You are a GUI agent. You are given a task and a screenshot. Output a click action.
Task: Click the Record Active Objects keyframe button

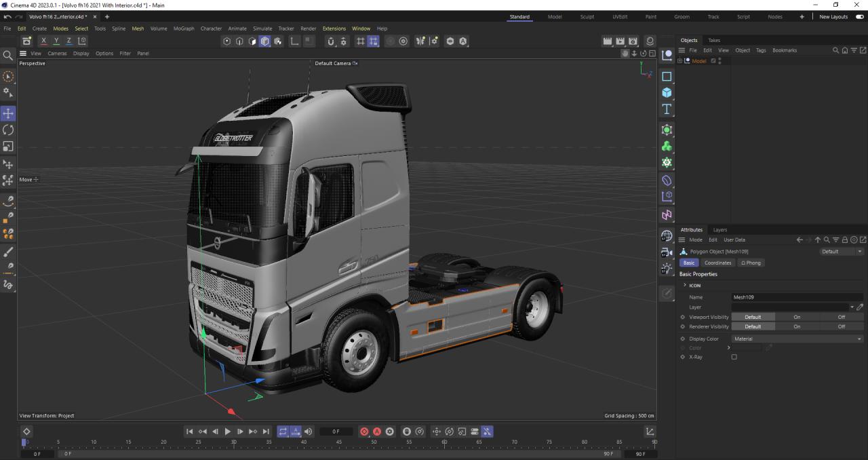[365, 432]
